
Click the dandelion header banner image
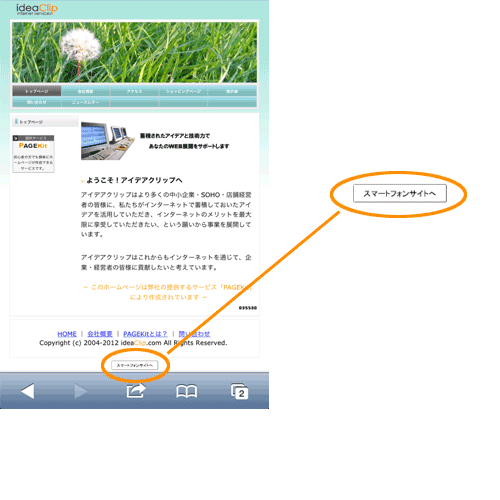tap(135, 52)
